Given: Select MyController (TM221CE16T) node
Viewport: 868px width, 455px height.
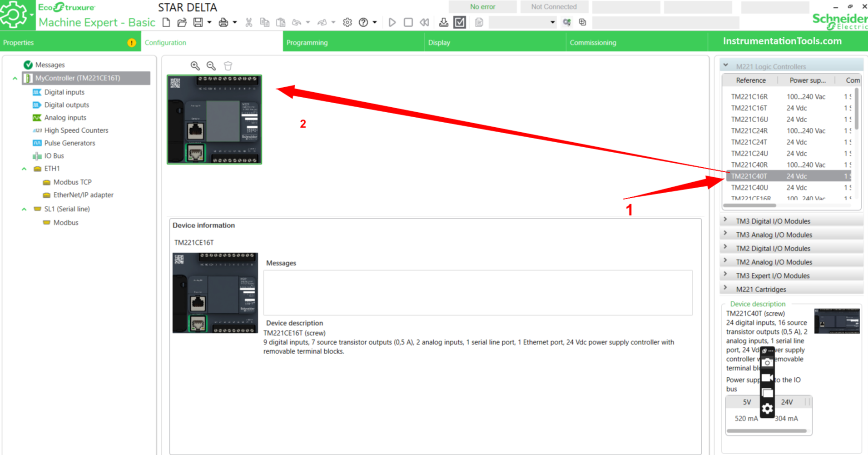Looking at the screenshot, I should coord(86,78).
